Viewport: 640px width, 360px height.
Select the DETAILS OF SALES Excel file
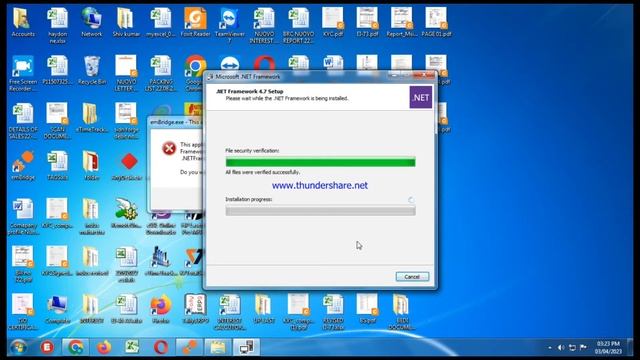coord(23,122)
